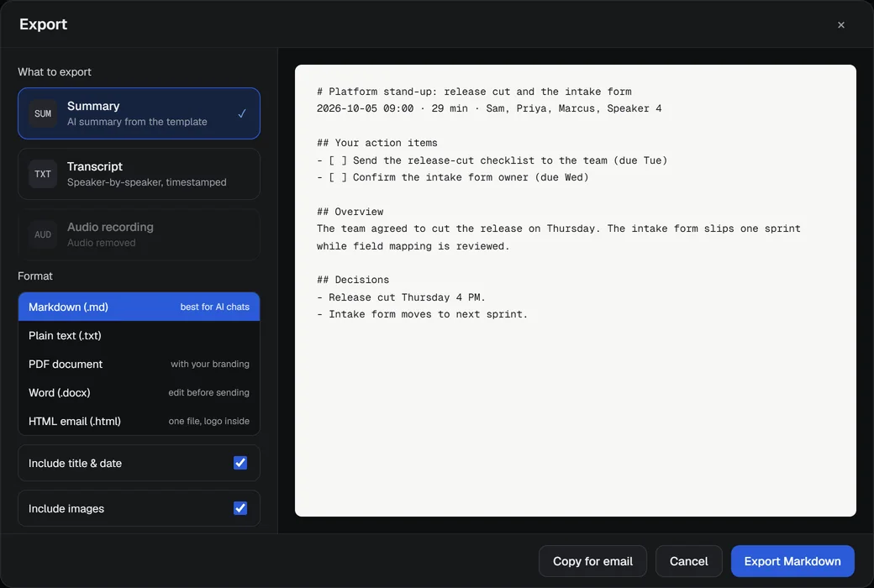Image resolution: width=874 pixels, height=588 pixels.
Task: Click 'Intake form moves to next sprint.' line
Action: 422,314
